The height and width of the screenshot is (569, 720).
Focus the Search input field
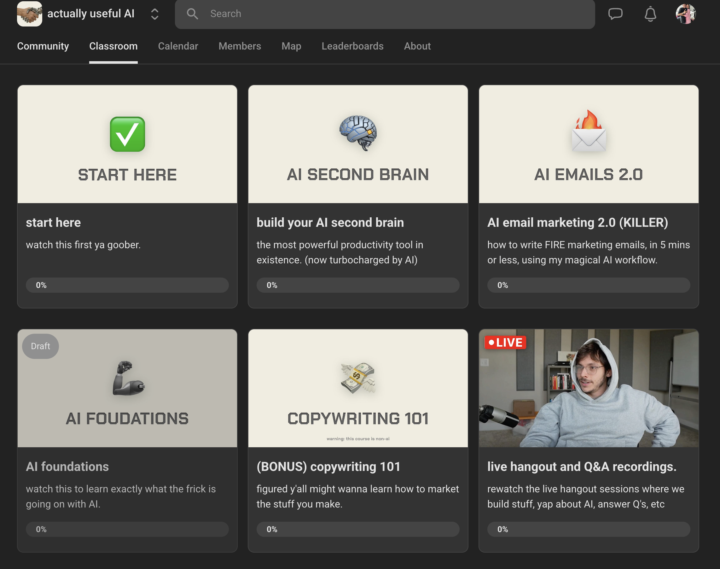point(385,14)
